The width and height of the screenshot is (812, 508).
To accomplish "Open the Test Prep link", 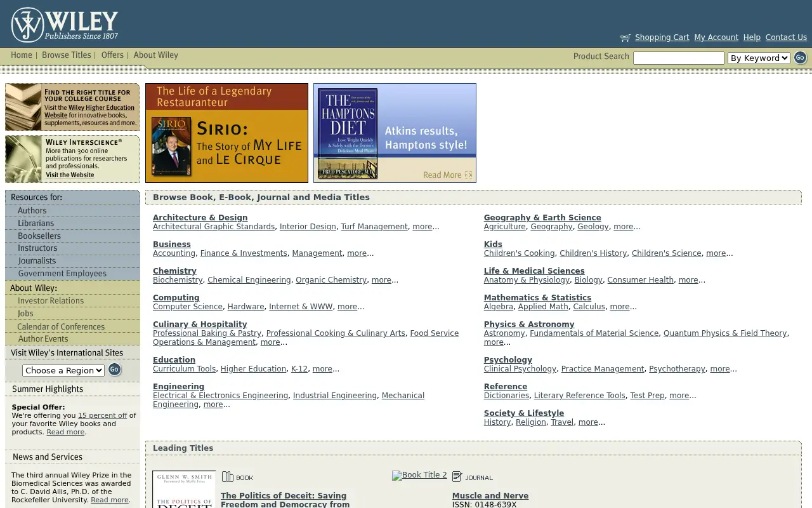I will coord(647,396).
